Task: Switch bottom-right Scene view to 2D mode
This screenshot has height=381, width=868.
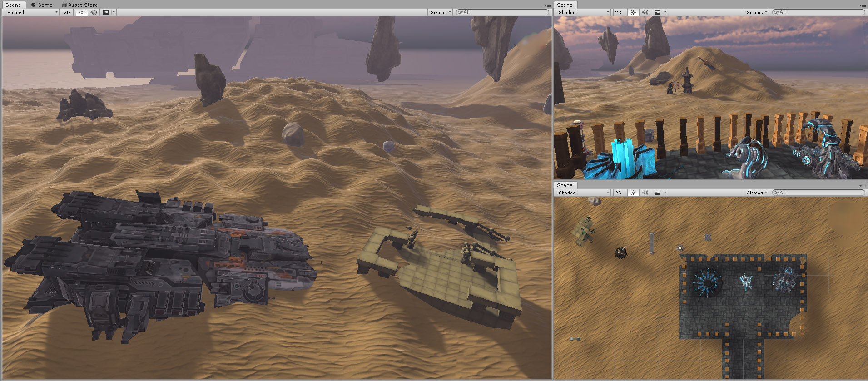Action: click(618, 193)
